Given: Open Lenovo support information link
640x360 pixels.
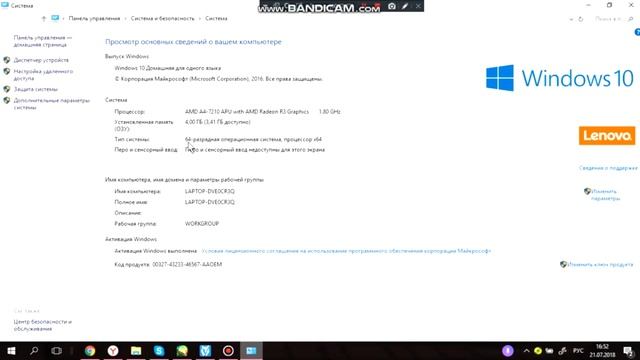Looking at the screenshot, I should pos(608,168).
